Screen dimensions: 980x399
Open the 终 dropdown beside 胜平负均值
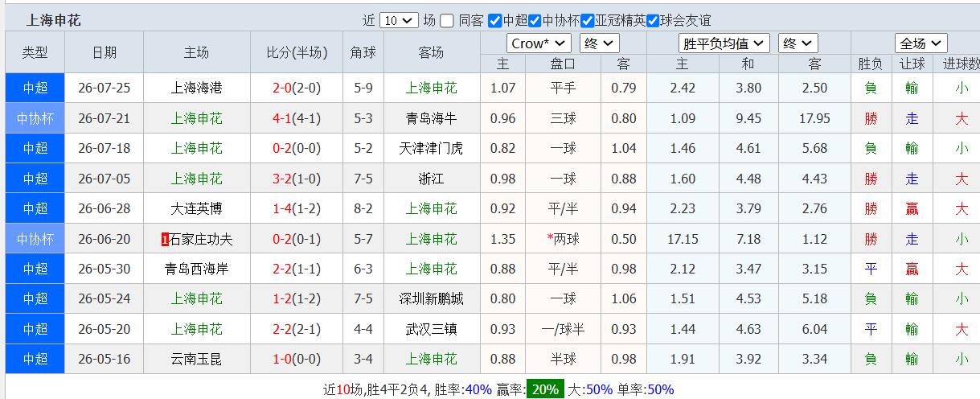click(798, 43)
